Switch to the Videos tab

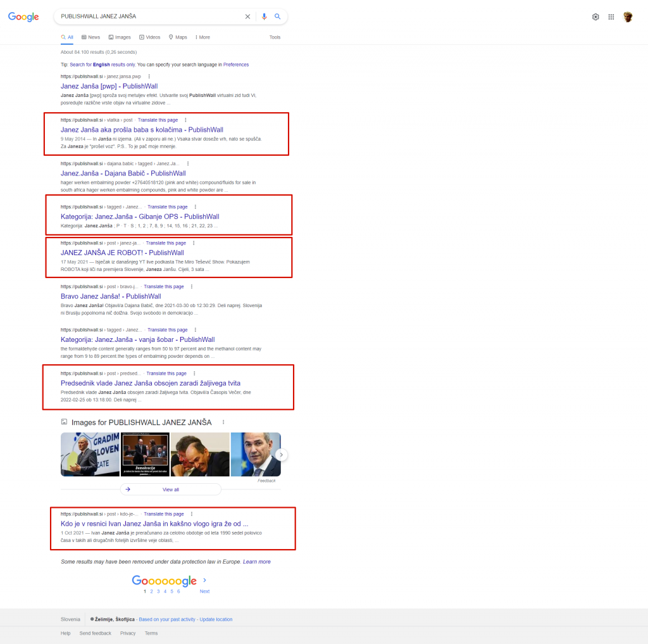click(x=150, y=37)
